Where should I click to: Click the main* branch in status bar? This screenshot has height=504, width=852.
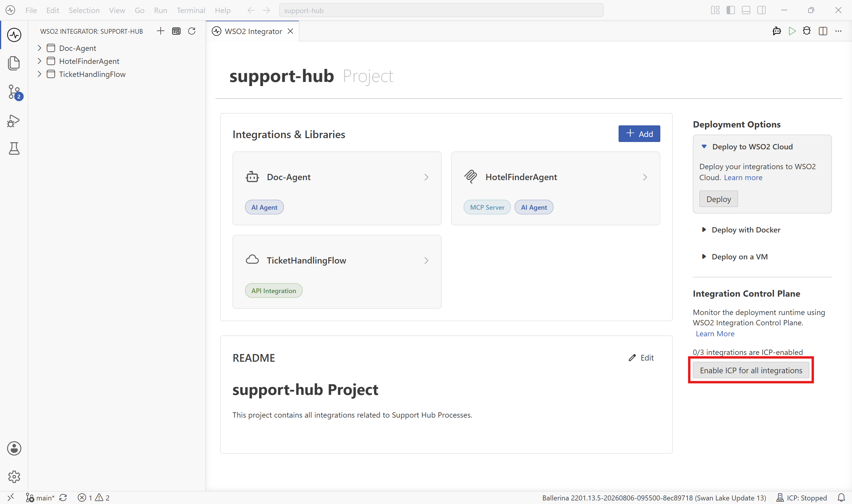pyautogui.click(x=40, y=497)
